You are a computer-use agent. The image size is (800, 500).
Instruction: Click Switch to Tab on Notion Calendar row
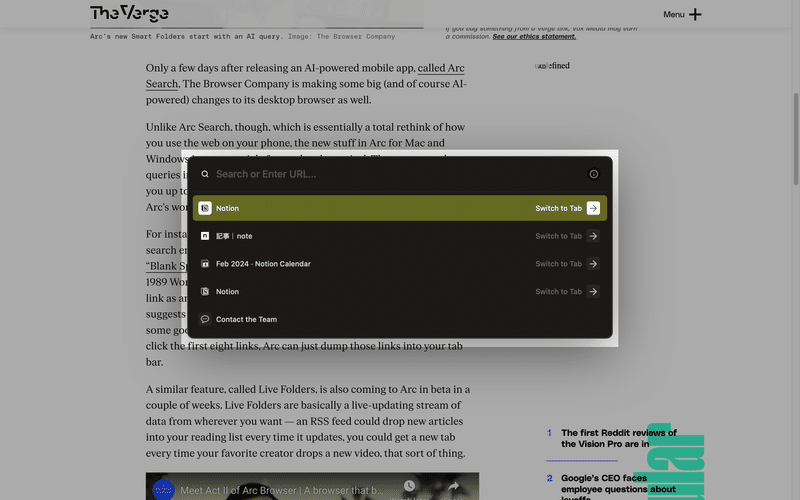click(558, 264)
